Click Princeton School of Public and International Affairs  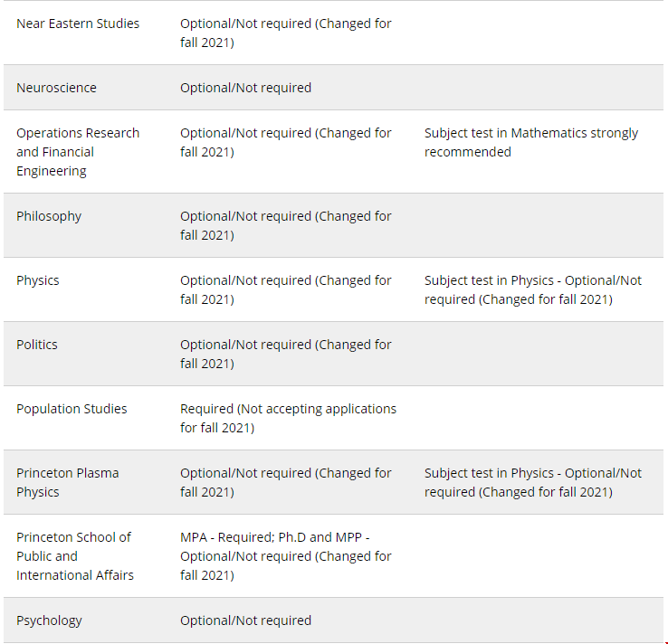click(75, 555)
